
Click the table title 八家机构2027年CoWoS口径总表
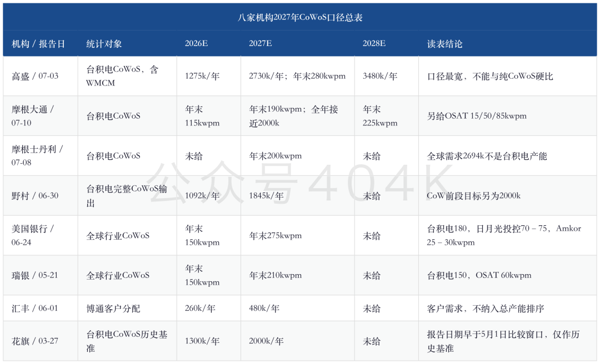(x=300, y=18)
